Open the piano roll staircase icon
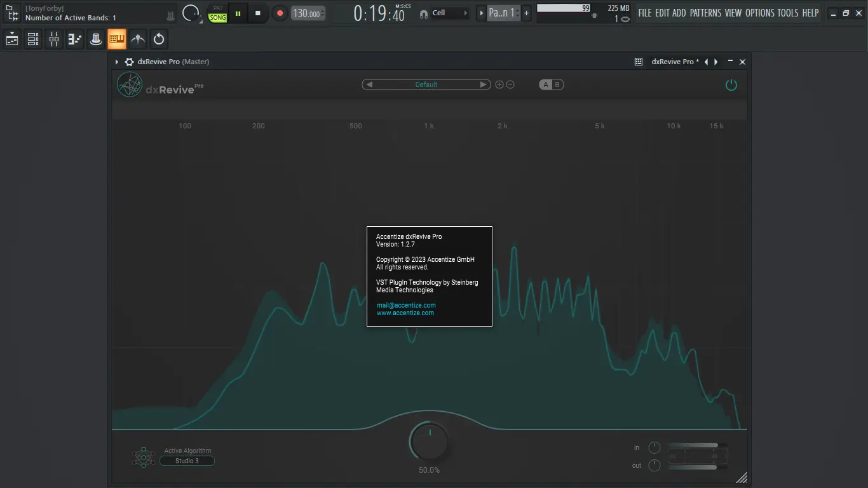This screenshot has height=488, width=868. coord(75,39)
